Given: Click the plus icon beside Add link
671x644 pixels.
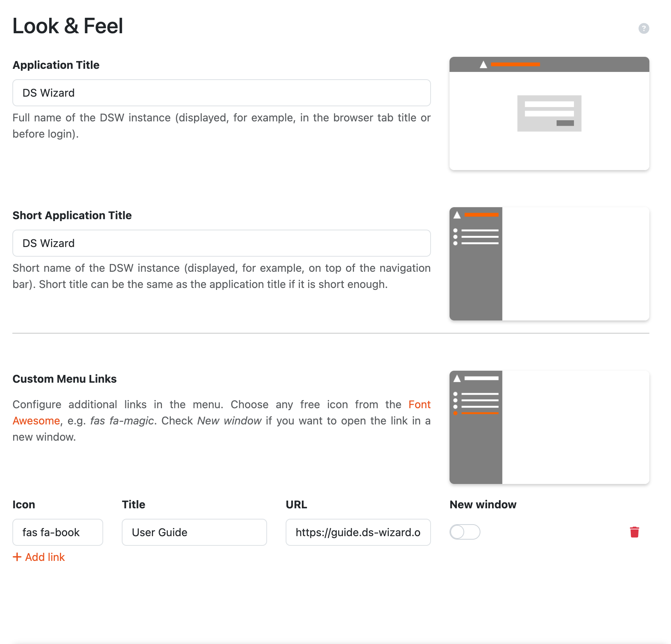Looking at the screenshot, I should (x=17, y=557).
